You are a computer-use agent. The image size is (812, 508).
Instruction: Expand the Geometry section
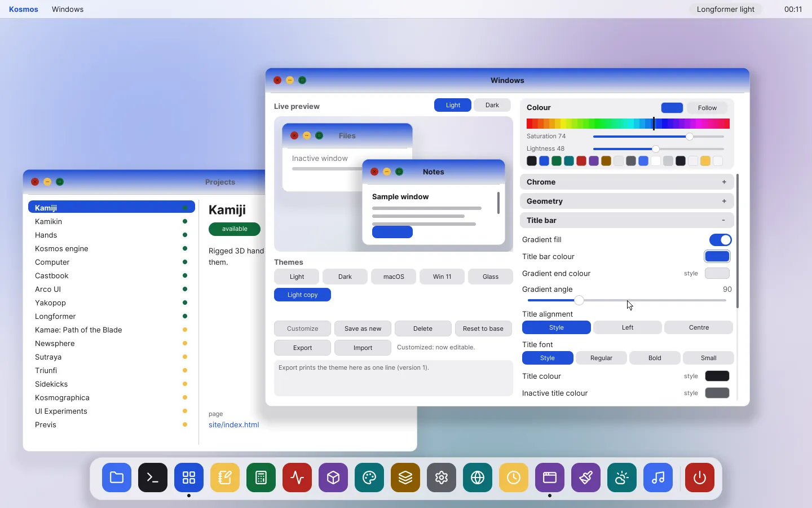(x=627, y=201)
